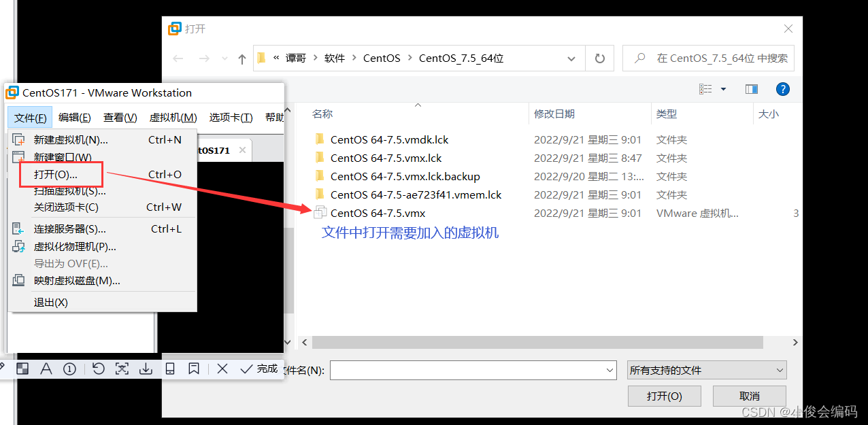868x425 pixels.
Task: Click the CentOS 64-7.5.vmx file icon
Action: click(x=320, y=212)
